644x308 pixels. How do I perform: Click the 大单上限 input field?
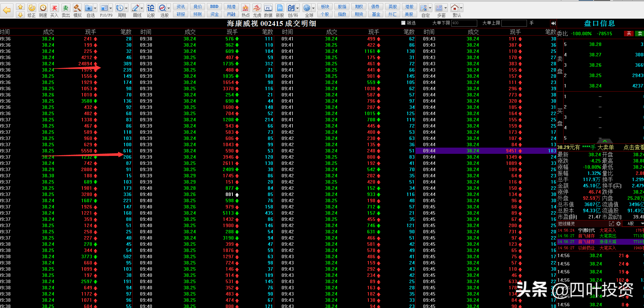pyautogui.click(x=514, y=23)
